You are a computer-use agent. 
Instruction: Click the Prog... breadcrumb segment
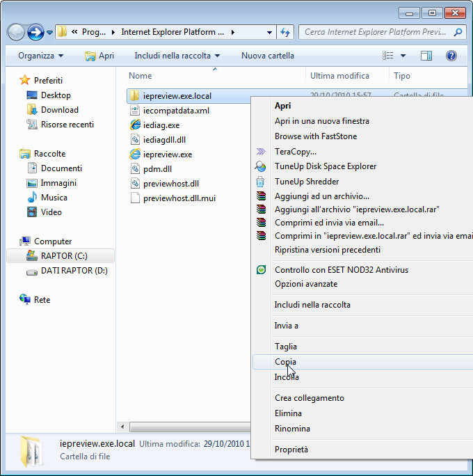[x=94, y=32]
